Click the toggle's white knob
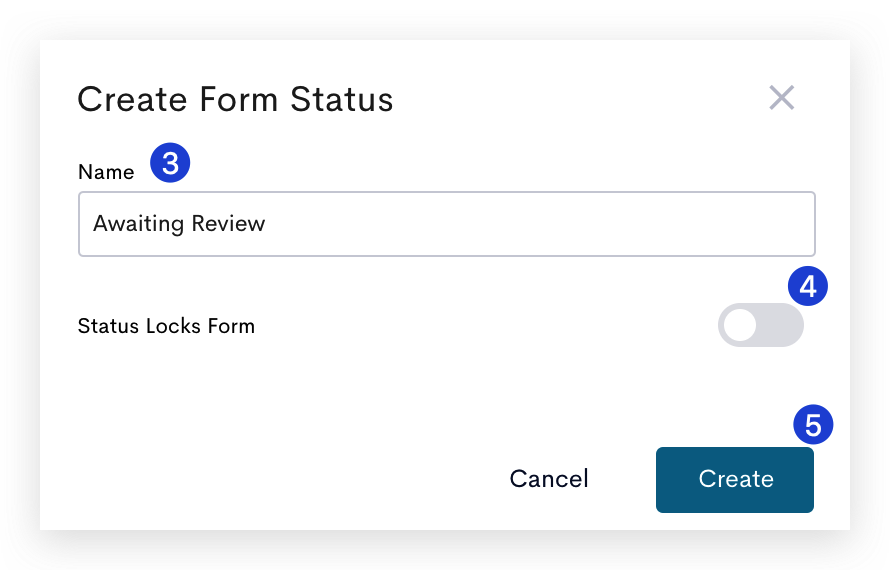 pyautogui.click(x=740, y=325)
